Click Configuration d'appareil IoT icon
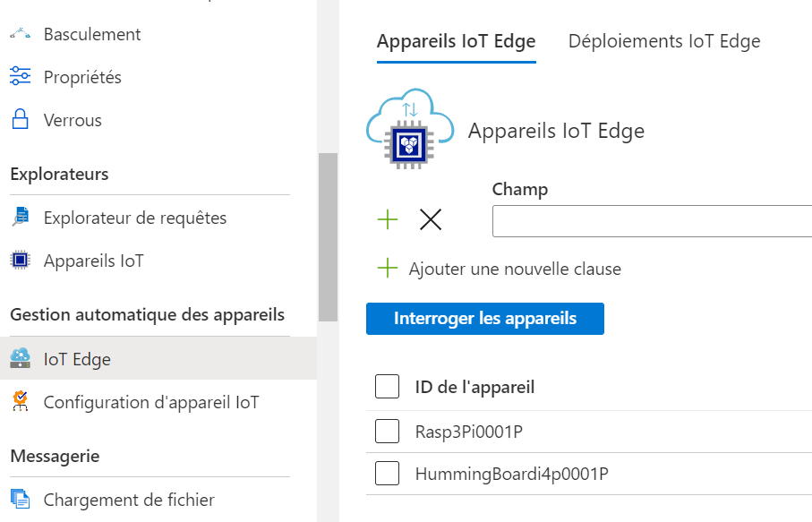812x522 pixels. click(x=21, y=401)
